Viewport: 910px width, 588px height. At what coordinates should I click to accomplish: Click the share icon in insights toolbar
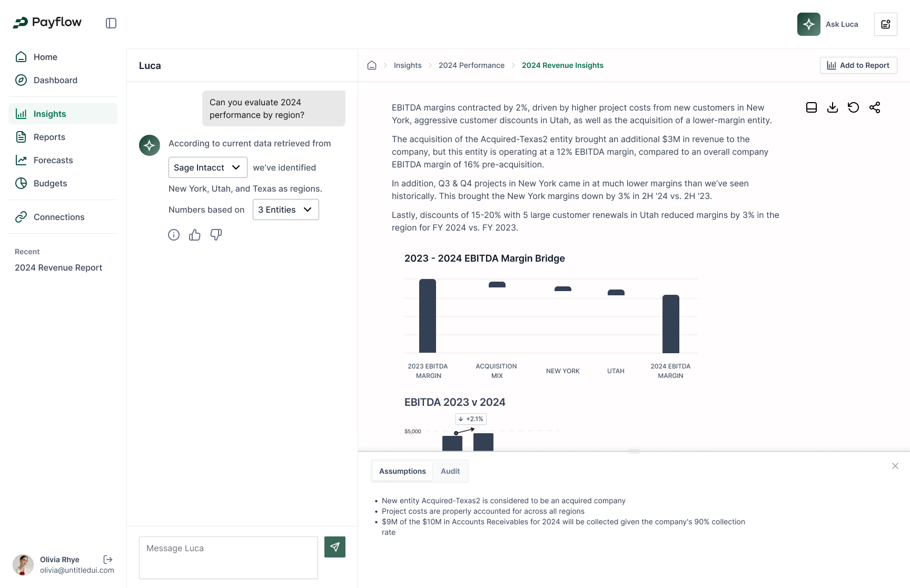click(x=875, y=107)
